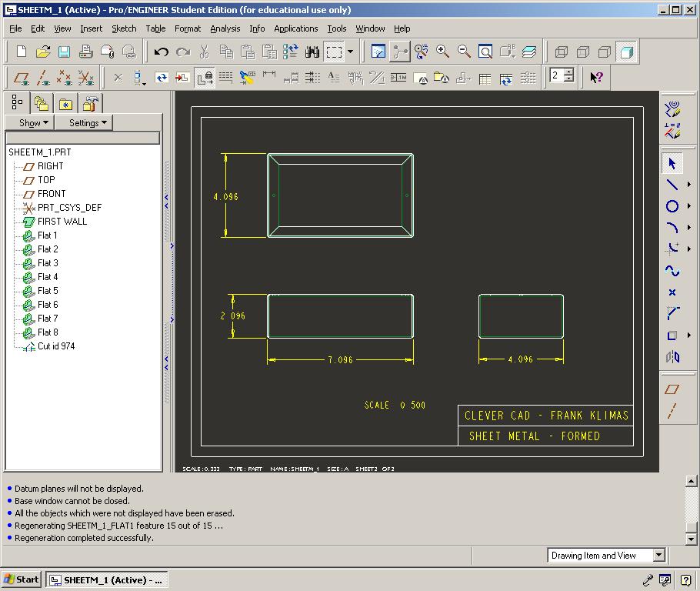Toggle datum plane display on/off
Image resolution: width=700 pixels, height=591 pixels.
22,78
